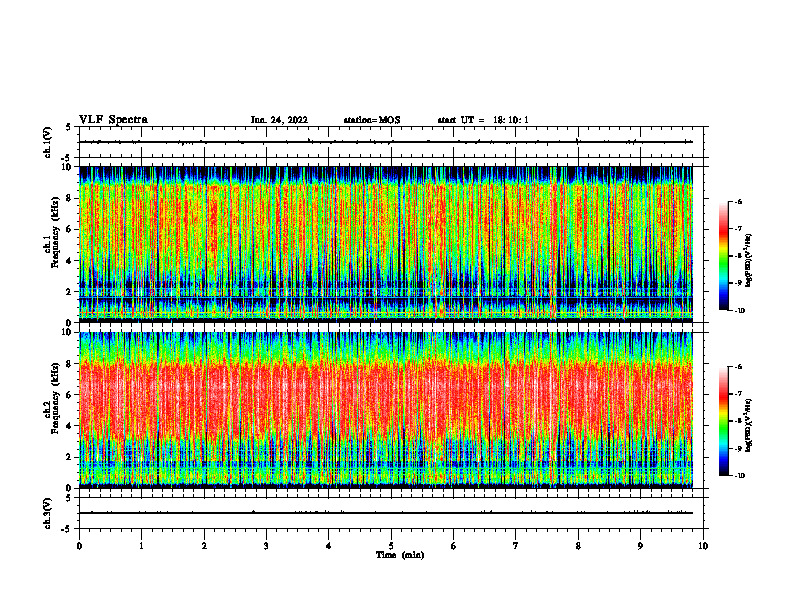This screenshot has height=612, width=792.
Task: Click the "station=MOS" header label
Action: pyautogui.click(x=372, y=120)
